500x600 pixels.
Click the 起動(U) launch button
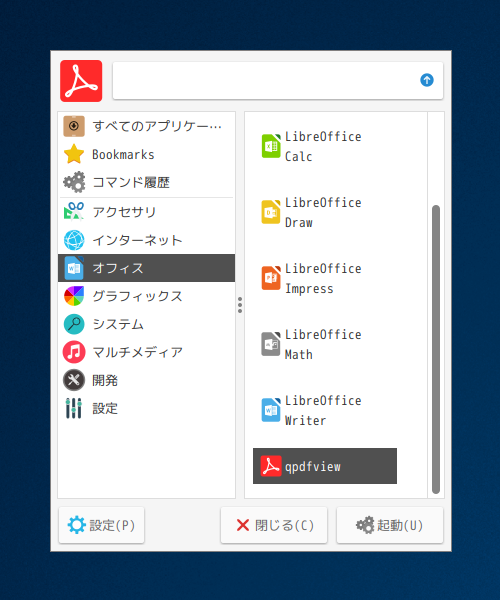tap(390, 525)
